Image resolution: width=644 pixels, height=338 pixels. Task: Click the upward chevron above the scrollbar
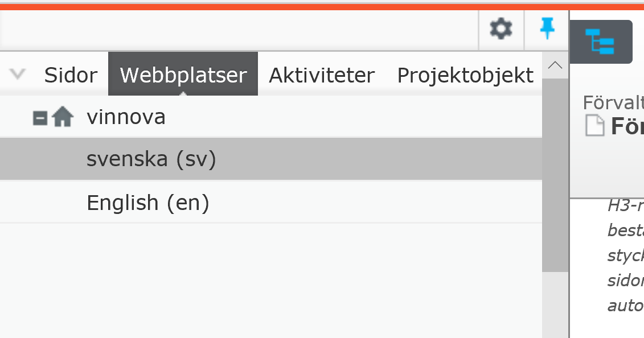555,65
